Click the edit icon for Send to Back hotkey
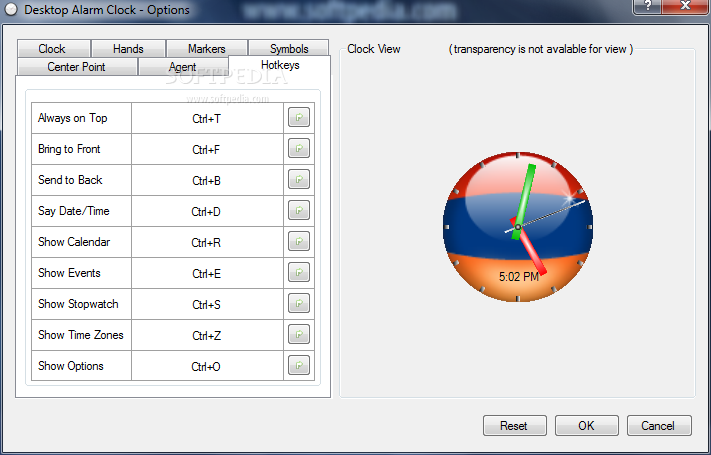711x455 pixels. 299,179
